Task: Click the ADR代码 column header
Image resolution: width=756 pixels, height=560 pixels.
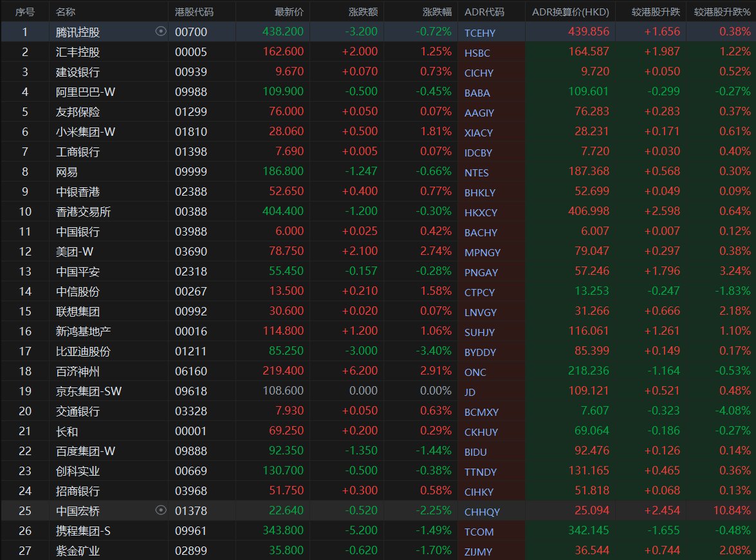Action: point(484,12)
